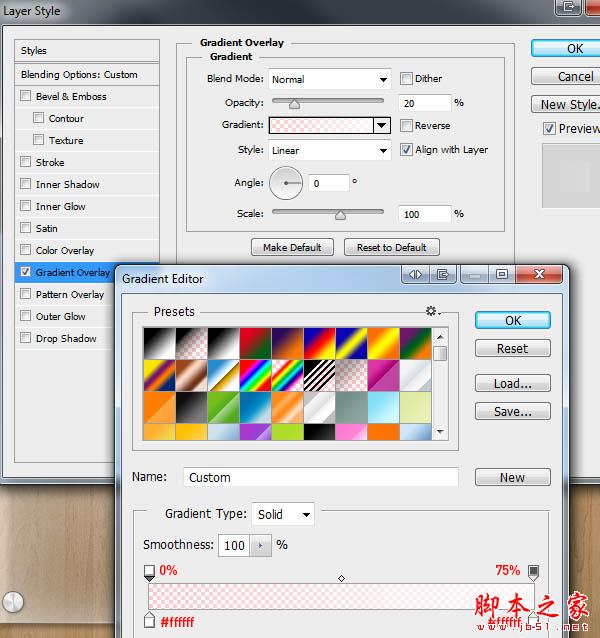Toggle the Preview checkbox
The image size is (600, 638).
point(549,129)
